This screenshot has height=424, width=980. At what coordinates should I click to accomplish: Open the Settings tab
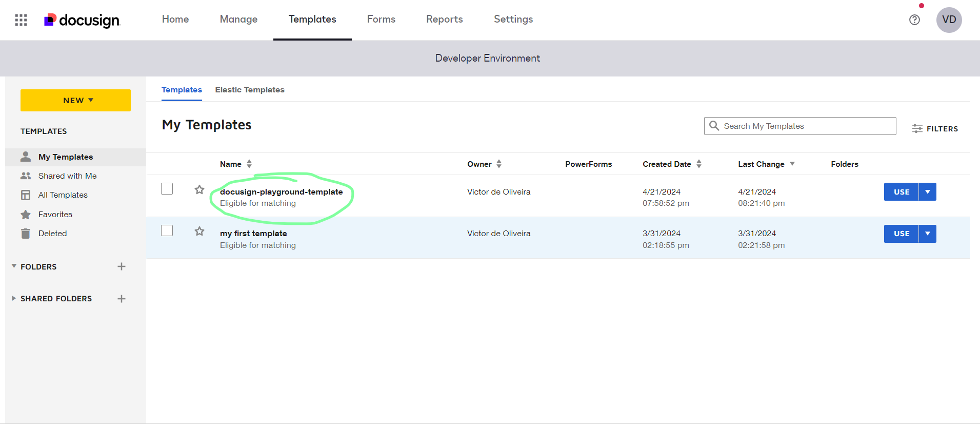tap(513, 19)
